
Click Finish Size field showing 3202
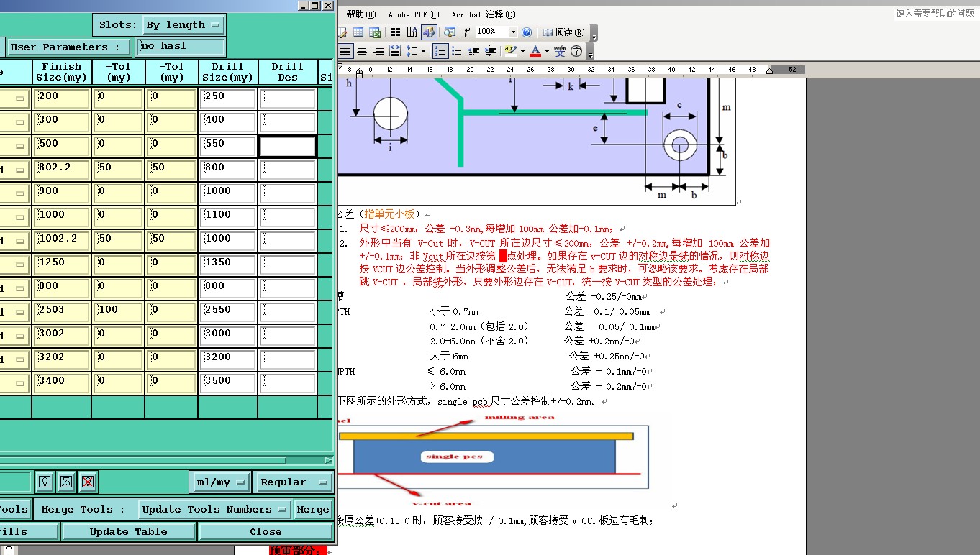coord(63,359)
